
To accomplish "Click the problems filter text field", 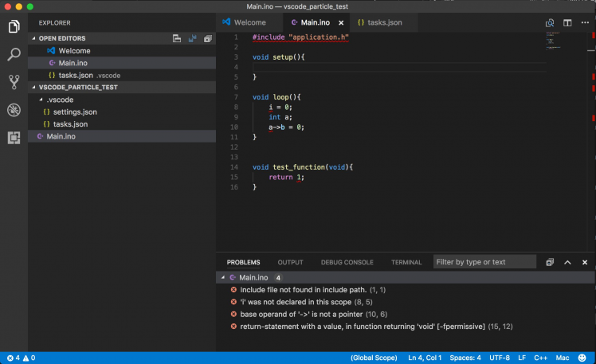I will (x=484, y=262).
